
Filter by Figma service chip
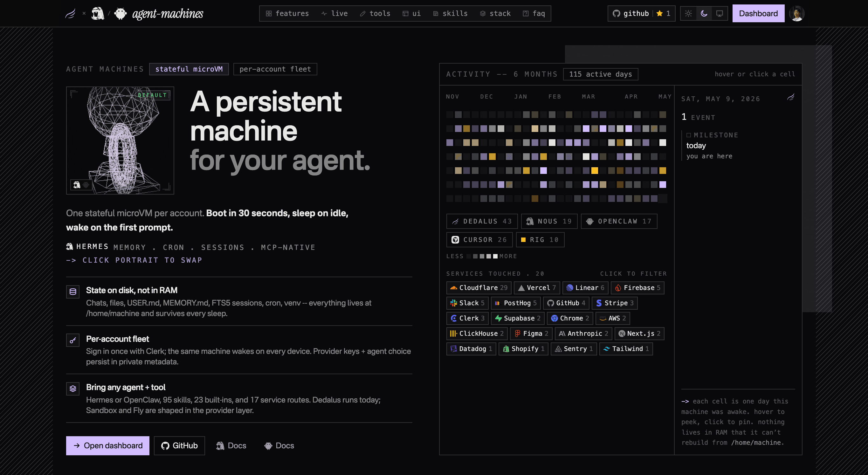(x=531, y=333)
